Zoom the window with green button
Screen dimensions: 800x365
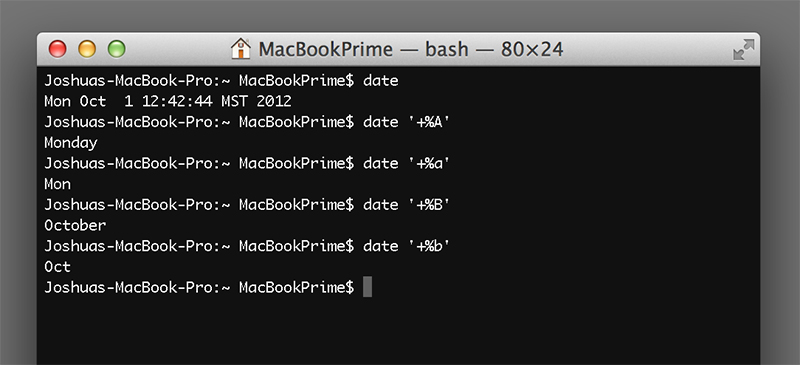tap(117, 50)
